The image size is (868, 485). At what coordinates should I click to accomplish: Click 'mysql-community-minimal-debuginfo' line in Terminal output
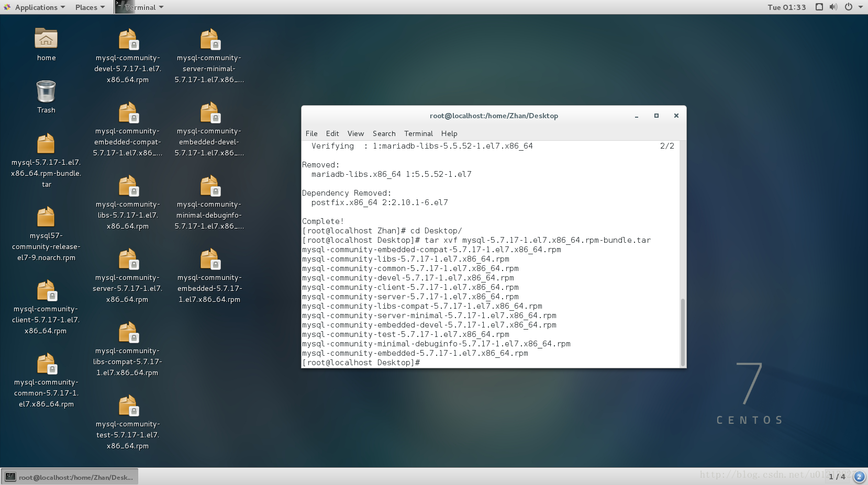436,344
